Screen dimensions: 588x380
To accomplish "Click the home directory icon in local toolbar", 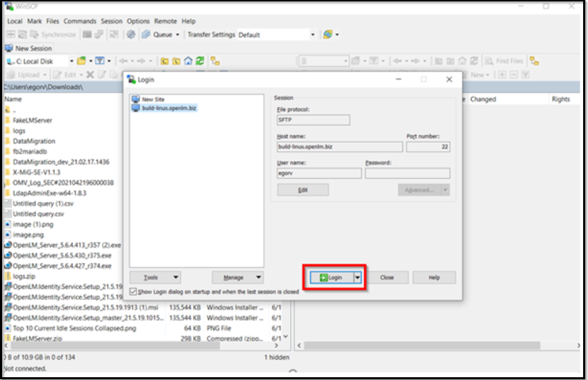I will tap(188, 61).
